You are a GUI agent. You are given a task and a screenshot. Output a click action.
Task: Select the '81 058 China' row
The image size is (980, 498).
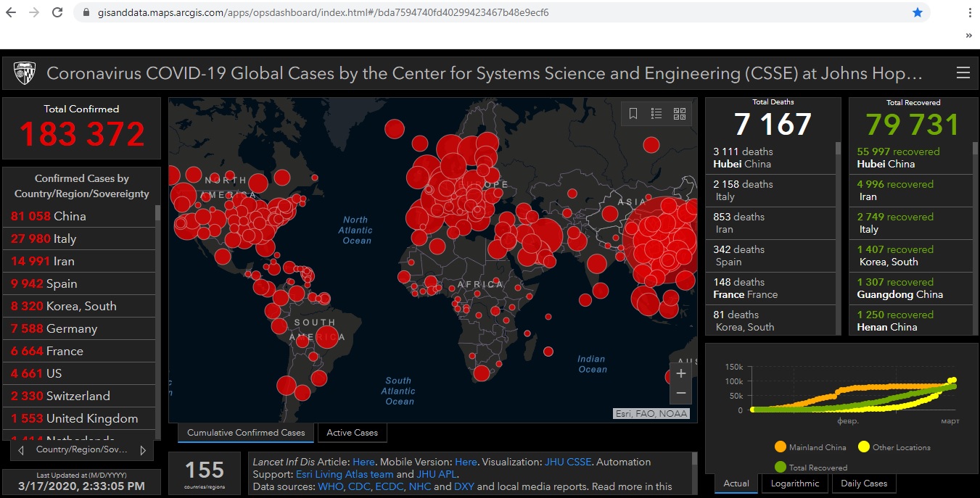[79, 216]
